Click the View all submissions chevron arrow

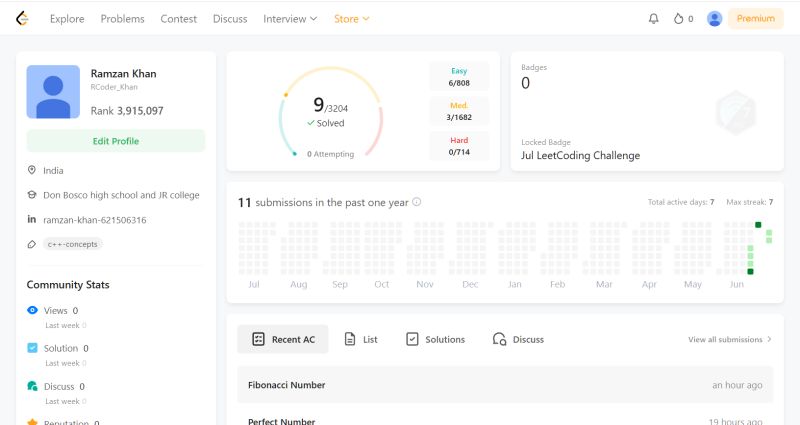[769, 339]
